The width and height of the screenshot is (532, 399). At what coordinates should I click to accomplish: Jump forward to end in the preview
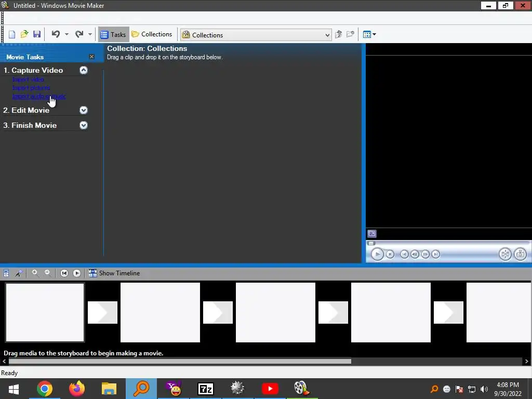436,254
